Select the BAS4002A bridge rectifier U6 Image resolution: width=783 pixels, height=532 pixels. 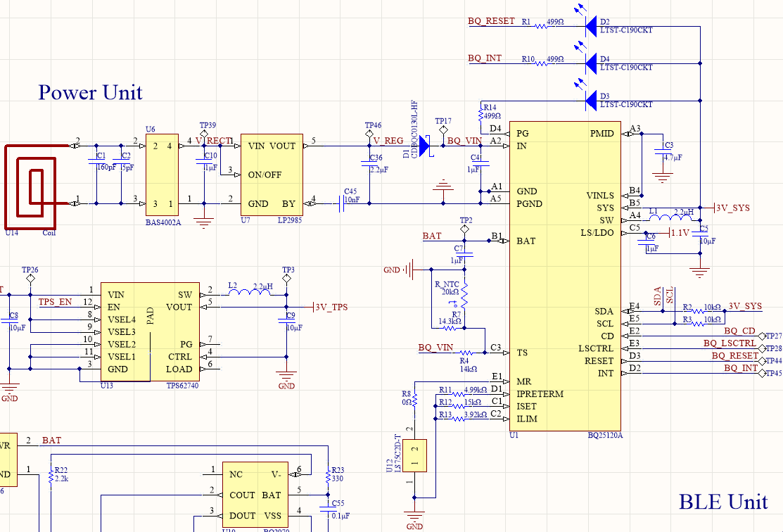coord(163,175)
